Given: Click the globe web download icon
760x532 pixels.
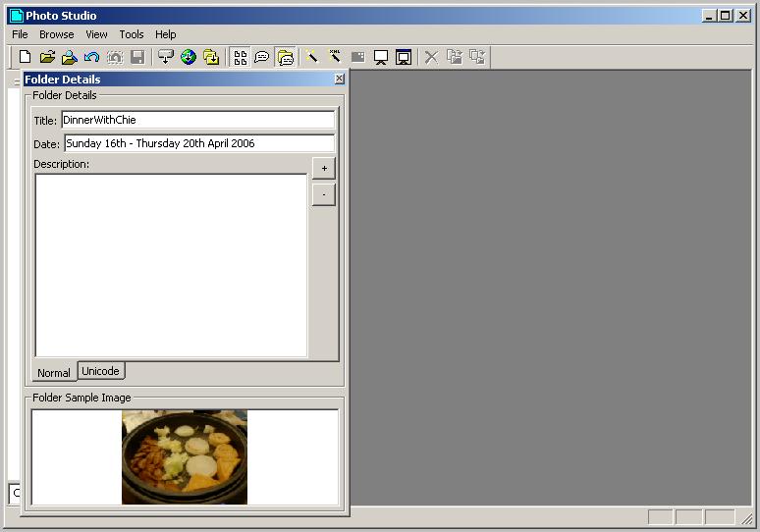Looking at the screenshot, I should (189, 57).
